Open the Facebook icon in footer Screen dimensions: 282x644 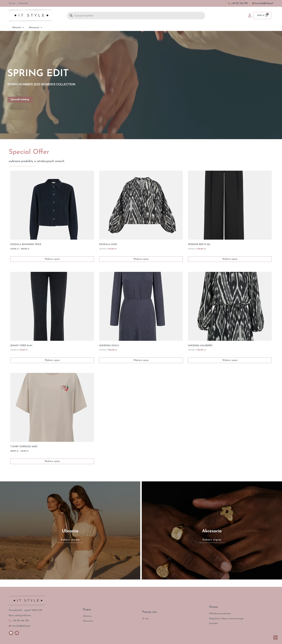11,633
